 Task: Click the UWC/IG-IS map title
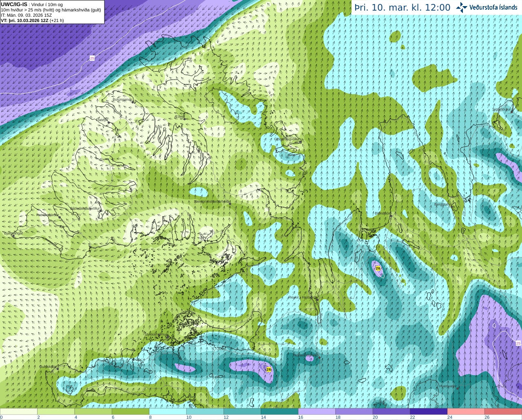point(14,4)
